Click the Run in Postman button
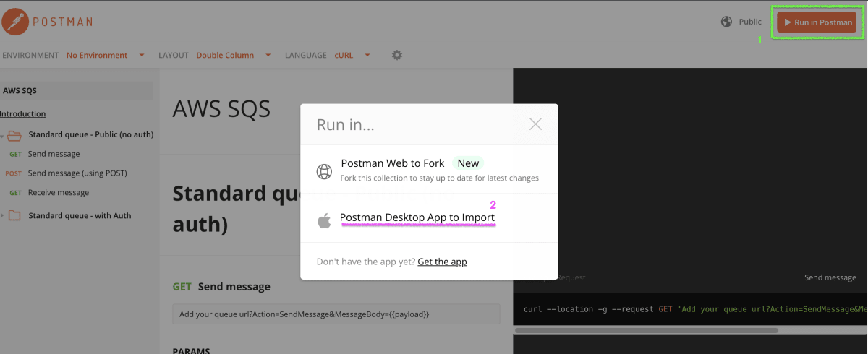Screen dimensions: 868x354 817,22
